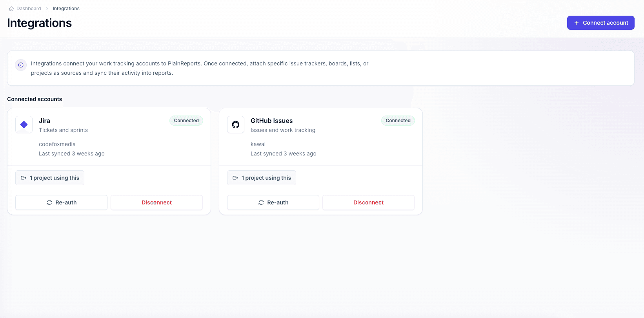644x318 pixels.
Task: Click the Integrations breadcrumb item
Action: coord(66,9)
